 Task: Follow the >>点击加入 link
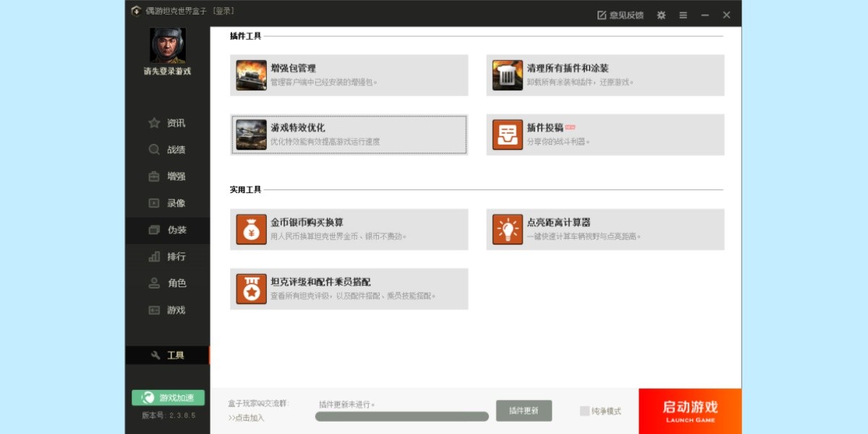tap(247, 417)
